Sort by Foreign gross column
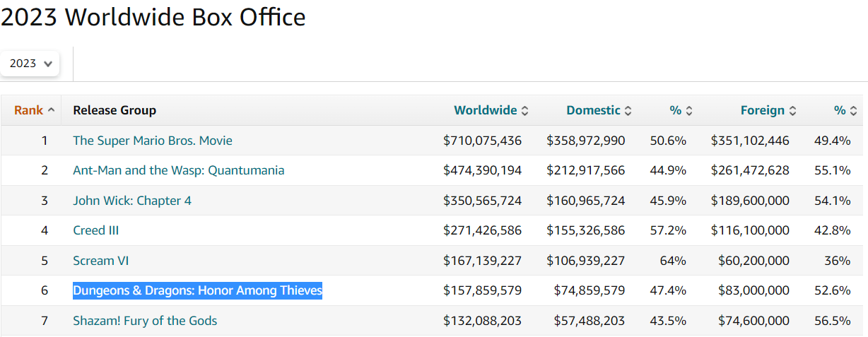Image resolution: width=868 pixels, height=337 pixels. [x=769, y=110]
